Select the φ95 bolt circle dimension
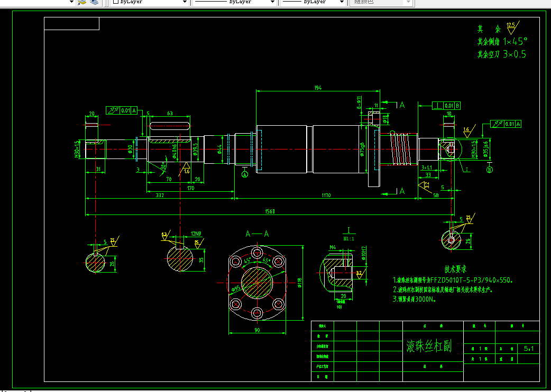Screen dimensions: 551x392 point(236,288)
